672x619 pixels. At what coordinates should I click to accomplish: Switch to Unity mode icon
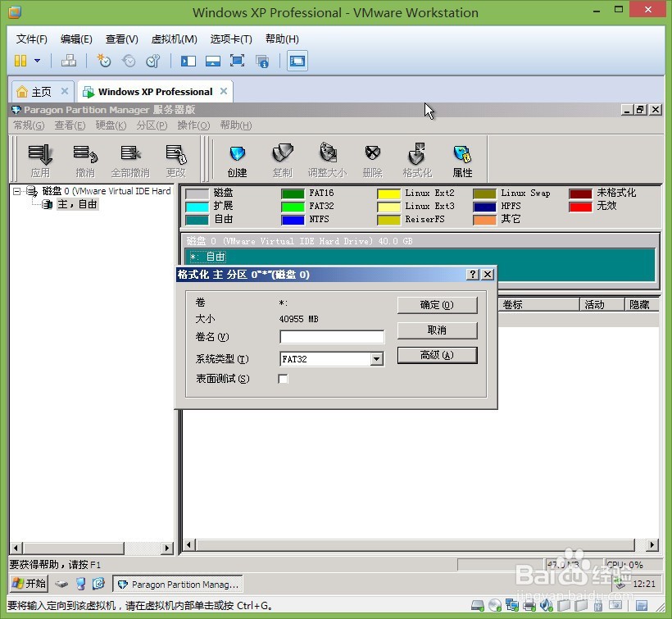(x=262, y=61)
